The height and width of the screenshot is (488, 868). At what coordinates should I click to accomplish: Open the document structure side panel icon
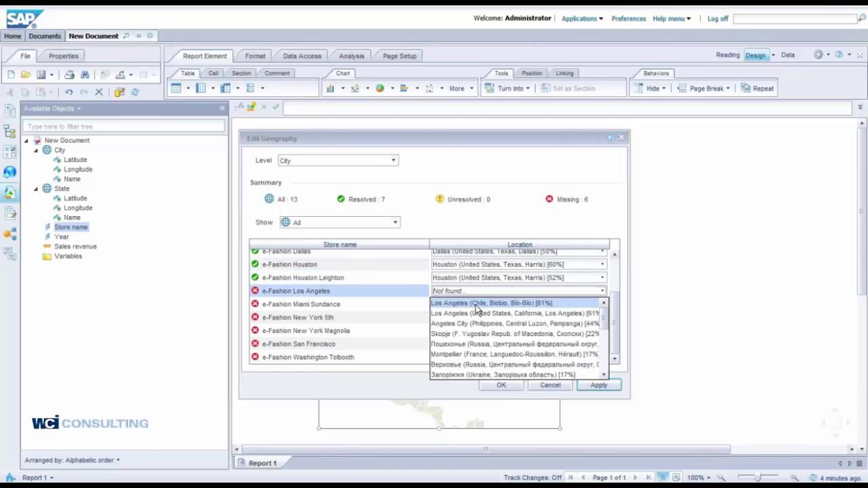pos(9,131)
